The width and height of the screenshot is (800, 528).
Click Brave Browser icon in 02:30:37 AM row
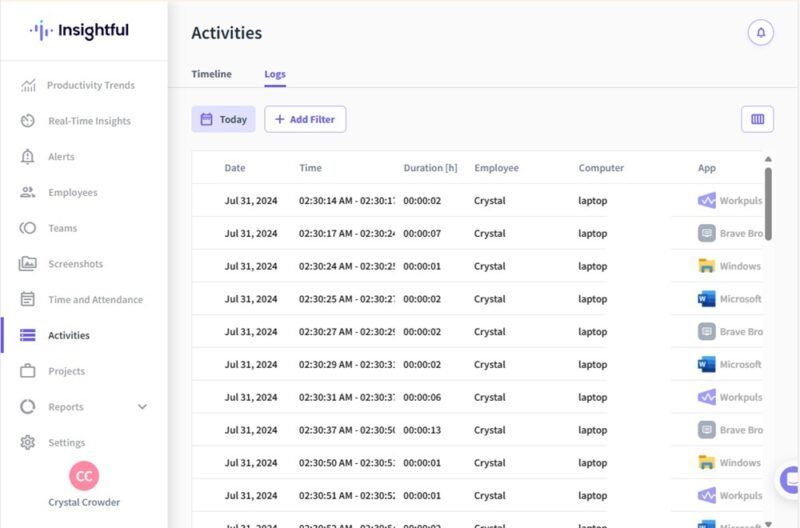coord(707,430)
